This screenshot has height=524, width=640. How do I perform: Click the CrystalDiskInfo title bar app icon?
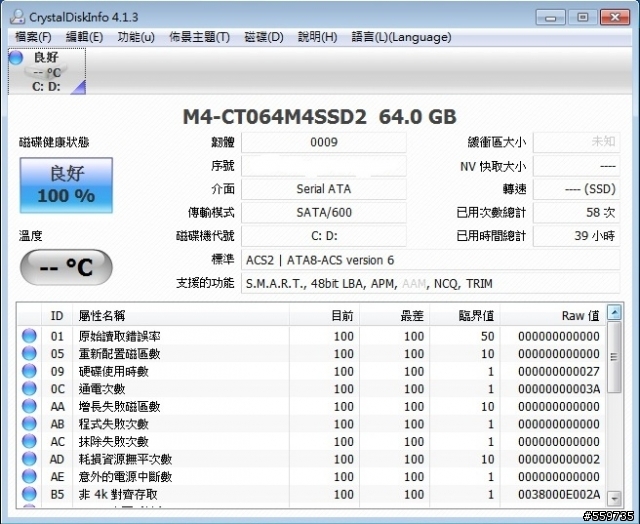pyautogui.click(x=17, y=17)
